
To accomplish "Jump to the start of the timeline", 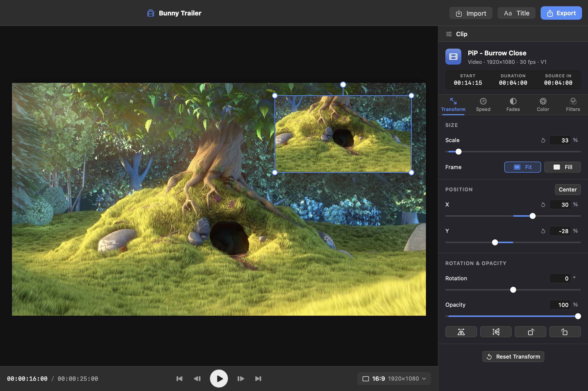I will 179,379.
